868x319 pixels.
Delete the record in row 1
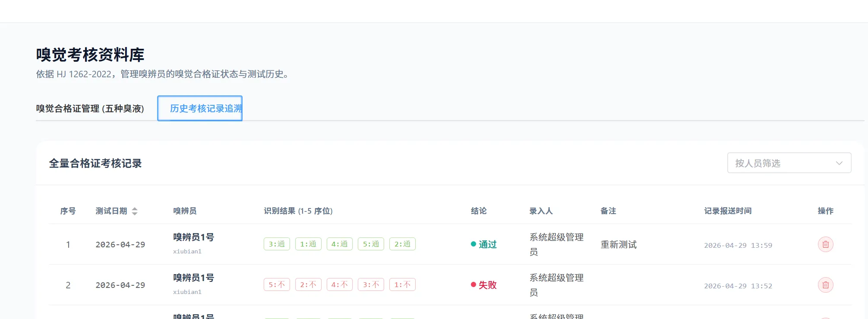click(825, 244)
